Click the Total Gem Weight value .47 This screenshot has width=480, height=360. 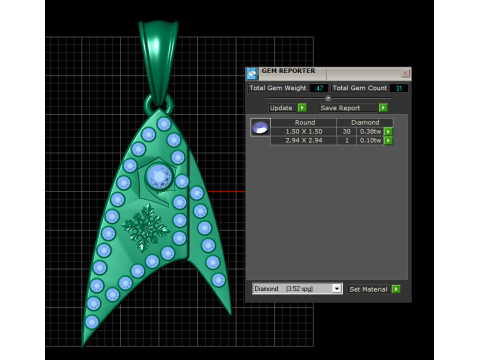(319, 88)
